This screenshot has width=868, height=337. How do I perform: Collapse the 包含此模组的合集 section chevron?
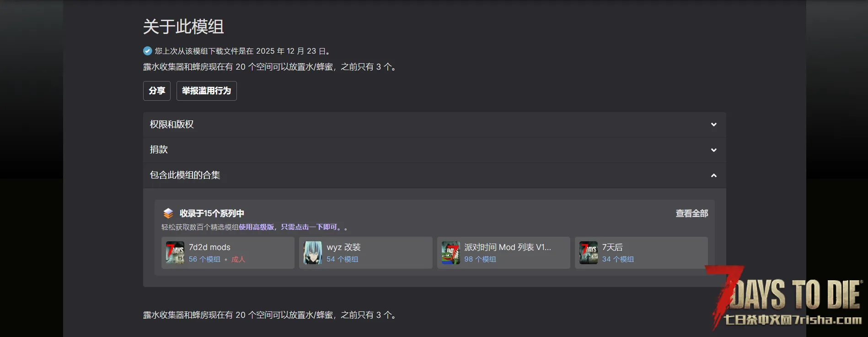[x=714, y=175]
